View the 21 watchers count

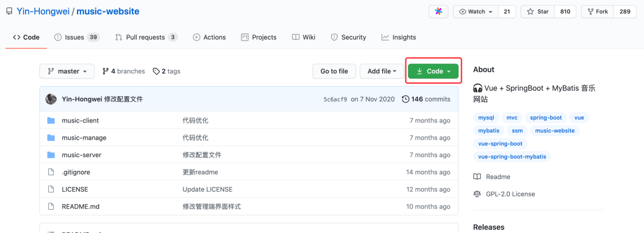pyautogui.click(x=507, y=11)
